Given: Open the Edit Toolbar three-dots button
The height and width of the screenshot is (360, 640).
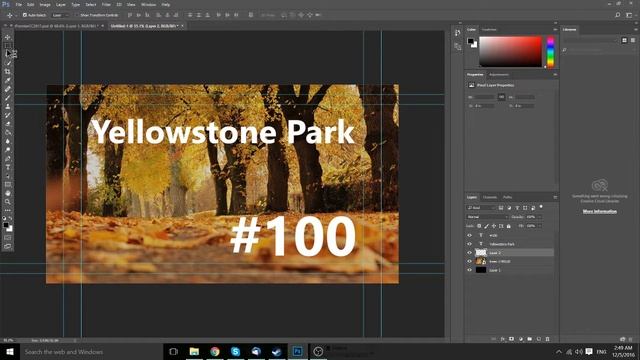Looking at the screenshot, I should (x=8, y=210).
